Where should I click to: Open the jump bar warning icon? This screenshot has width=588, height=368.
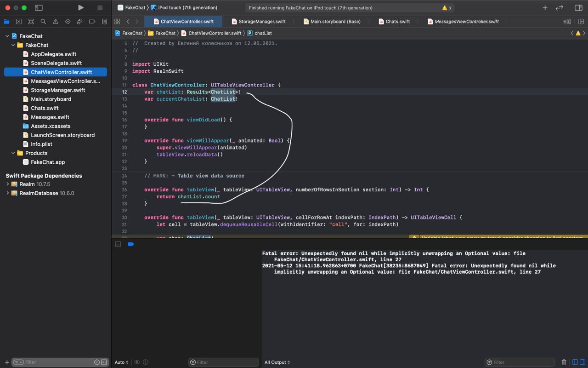[578, 33]
